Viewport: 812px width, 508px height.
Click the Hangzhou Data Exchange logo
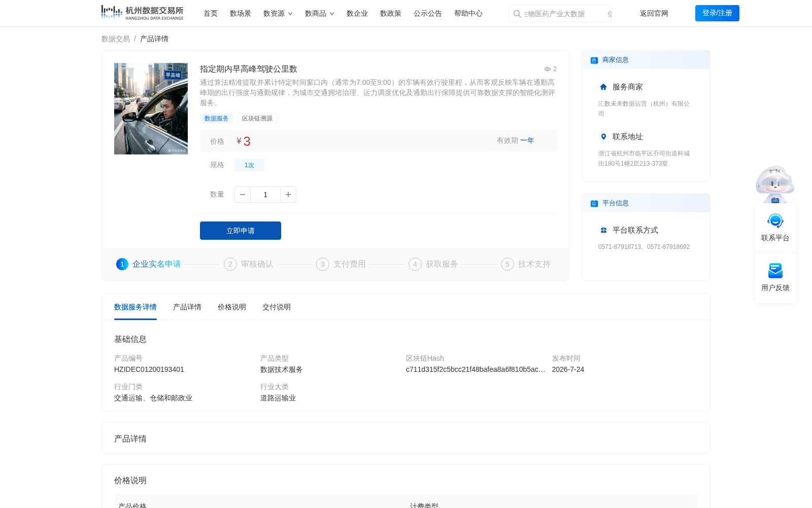click(x=142, y=13)
